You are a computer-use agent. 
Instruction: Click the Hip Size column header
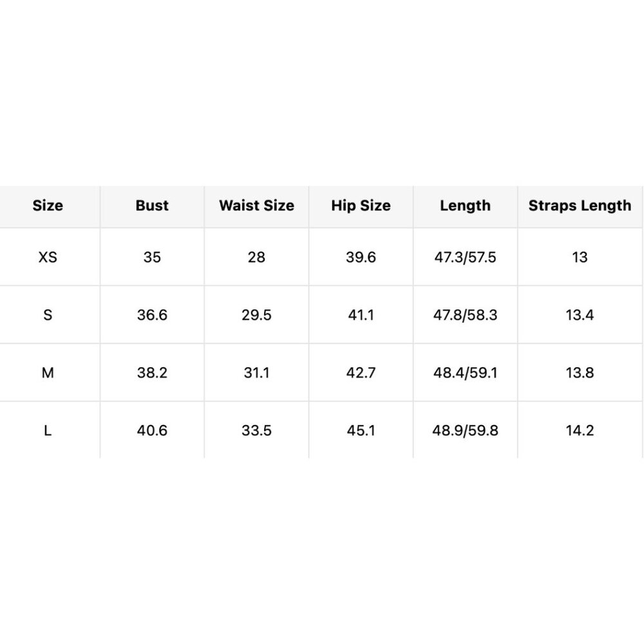tap(361, 205)
